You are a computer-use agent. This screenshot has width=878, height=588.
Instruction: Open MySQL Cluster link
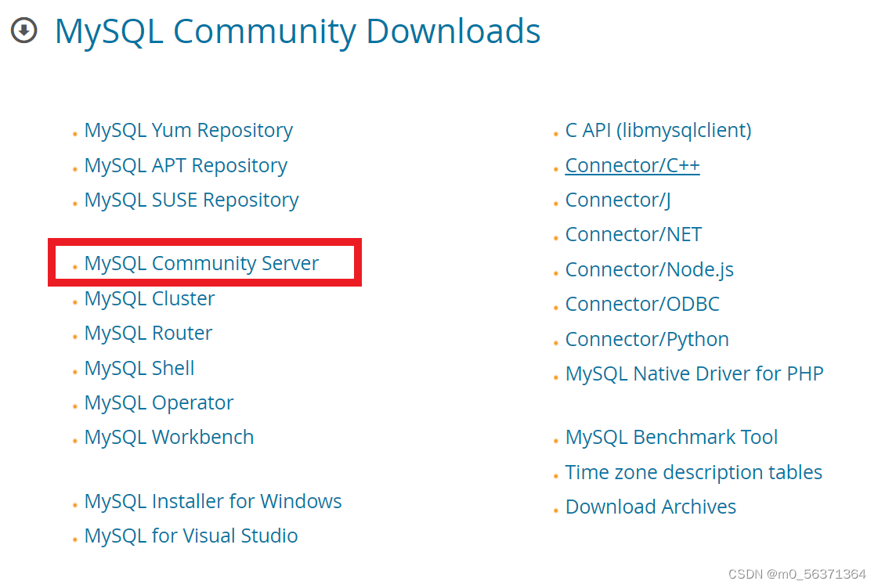point(149,298)
